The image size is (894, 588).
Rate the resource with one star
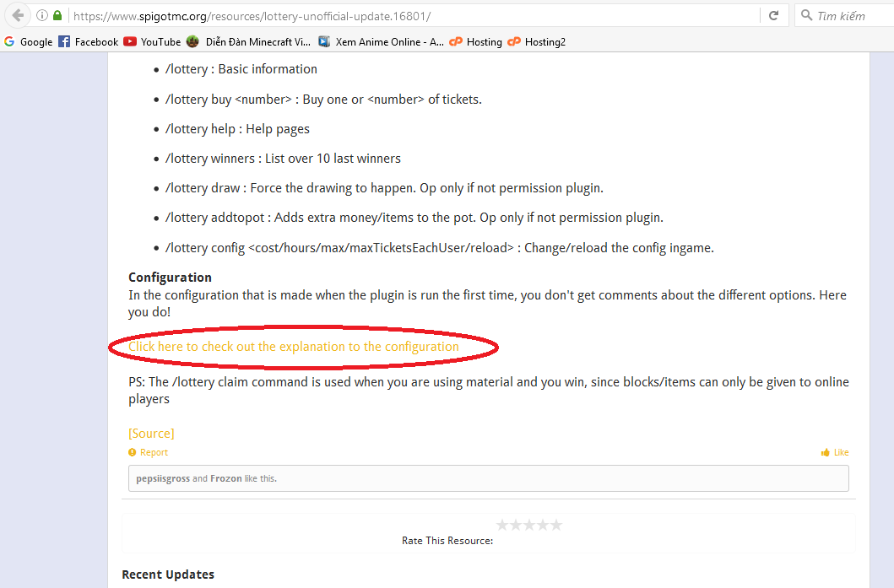[x=502, y=525]
